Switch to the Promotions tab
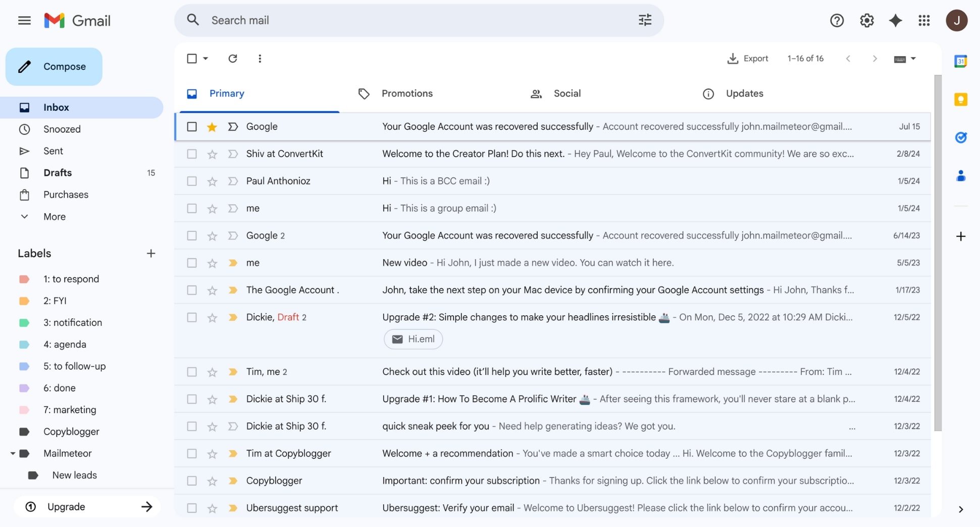 pos(407,93)
